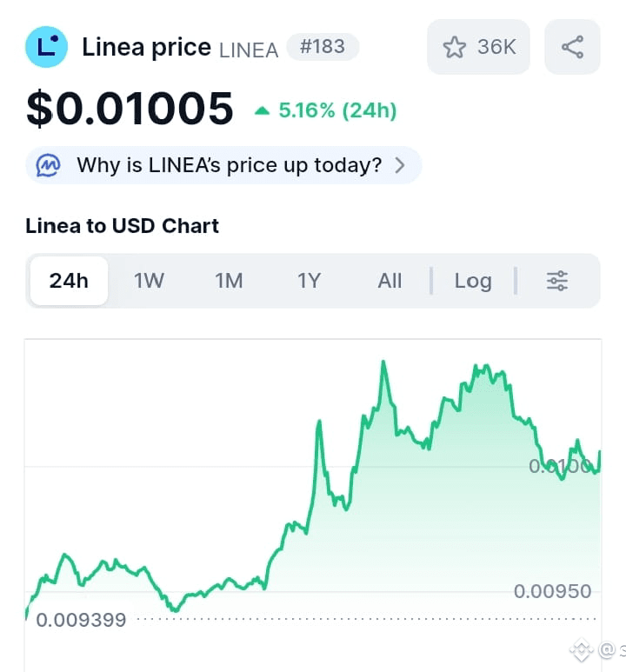
Task: Click the green price-up triangle indicator
Action: click(262, 111)
